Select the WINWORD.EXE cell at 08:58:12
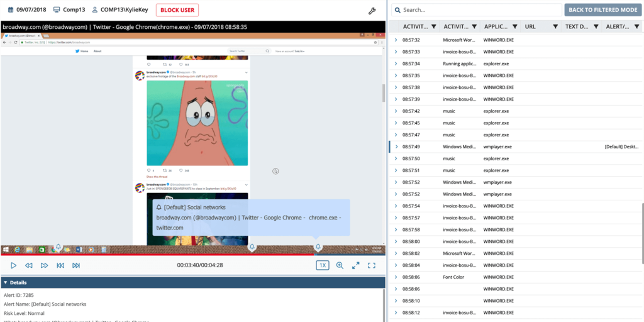 pos(499,313)
